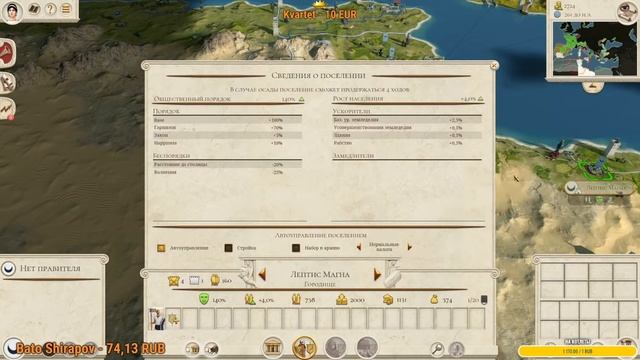Screen dimensions: 640x360
Task: Click the settlement income coins icon
Action: point(388,300)
